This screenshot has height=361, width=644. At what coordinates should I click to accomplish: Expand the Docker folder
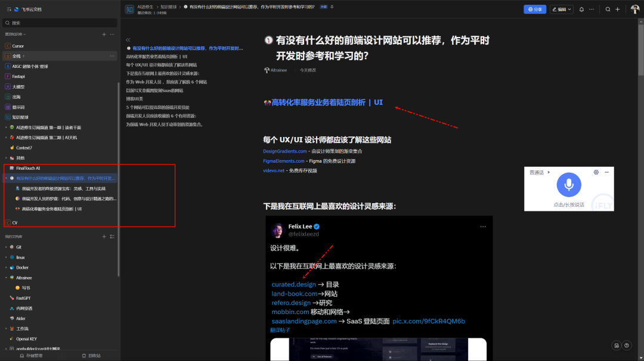tap(6, 267)
